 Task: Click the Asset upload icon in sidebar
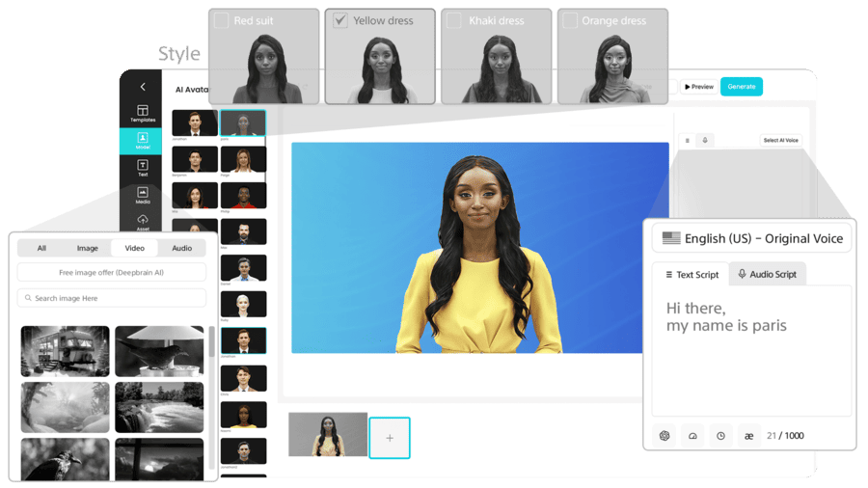coord(142,222)
